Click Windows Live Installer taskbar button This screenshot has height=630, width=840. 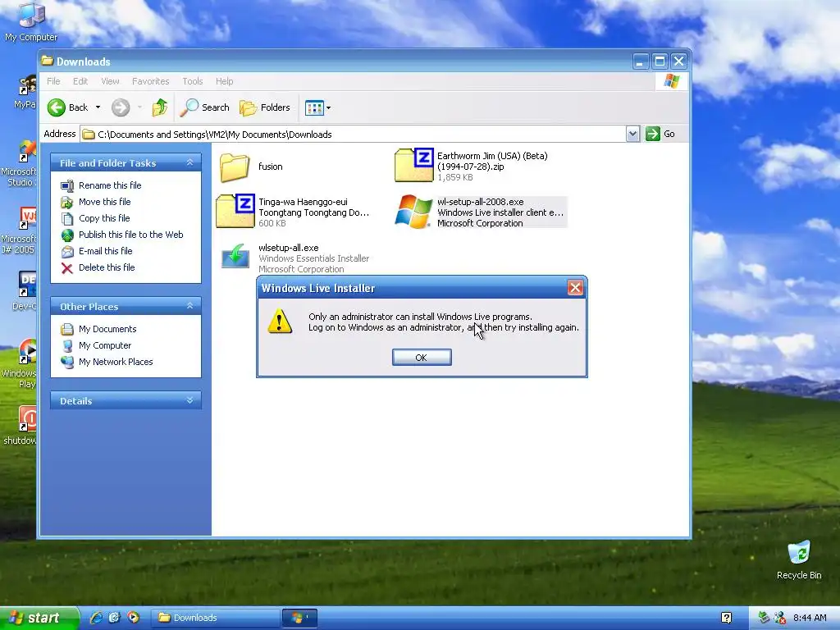pyautogui.click(x=300, y=618)
